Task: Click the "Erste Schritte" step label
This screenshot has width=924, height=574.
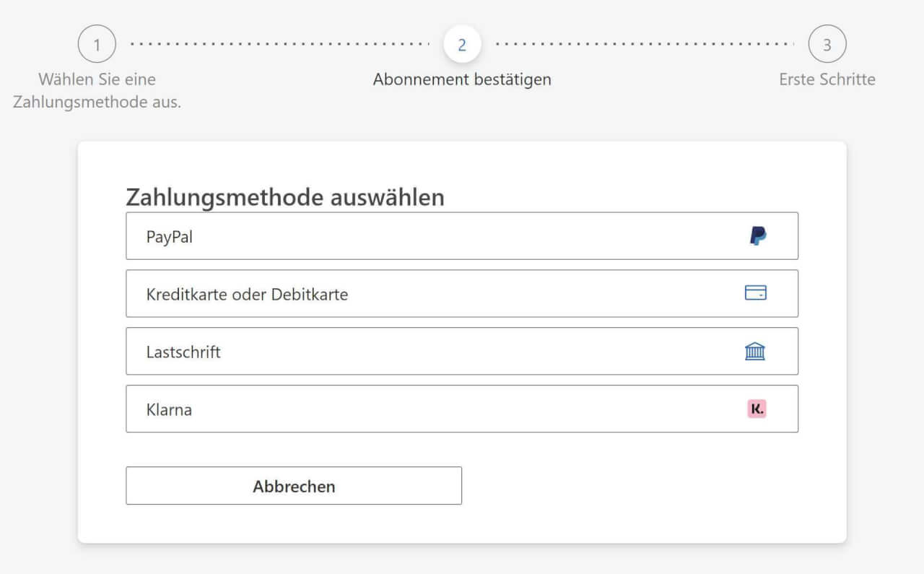Action: tap(827, 79)
